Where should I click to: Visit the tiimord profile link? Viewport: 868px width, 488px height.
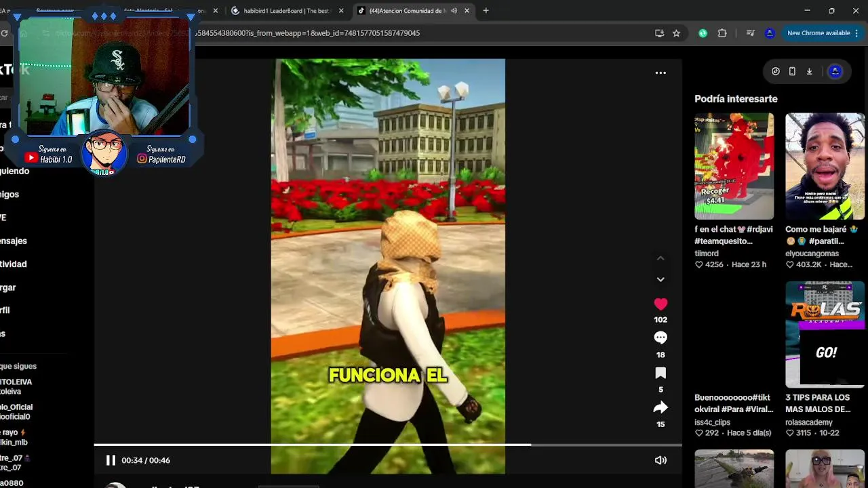pos(707,253)
